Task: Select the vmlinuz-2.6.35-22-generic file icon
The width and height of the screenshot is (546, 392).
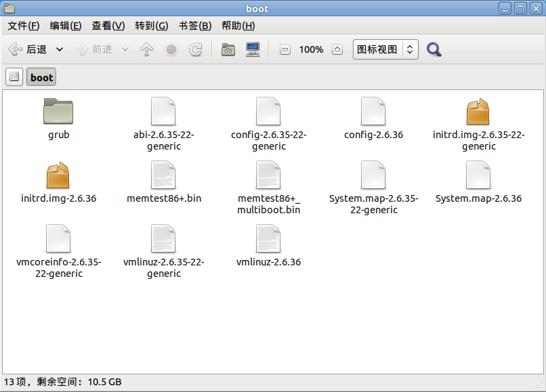Action: [x=163, y=238]
